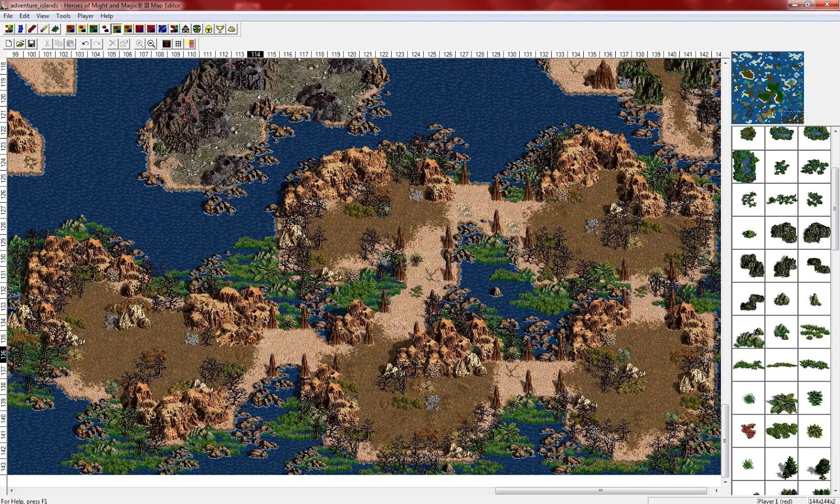Pick the red coral plant object
The width and height of the screenshot is (840, 504).
[x=749, y=431]
